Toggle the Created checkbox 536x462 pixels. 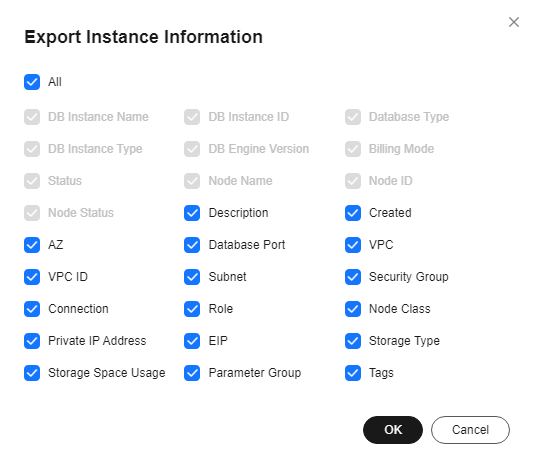click(353, 213)
